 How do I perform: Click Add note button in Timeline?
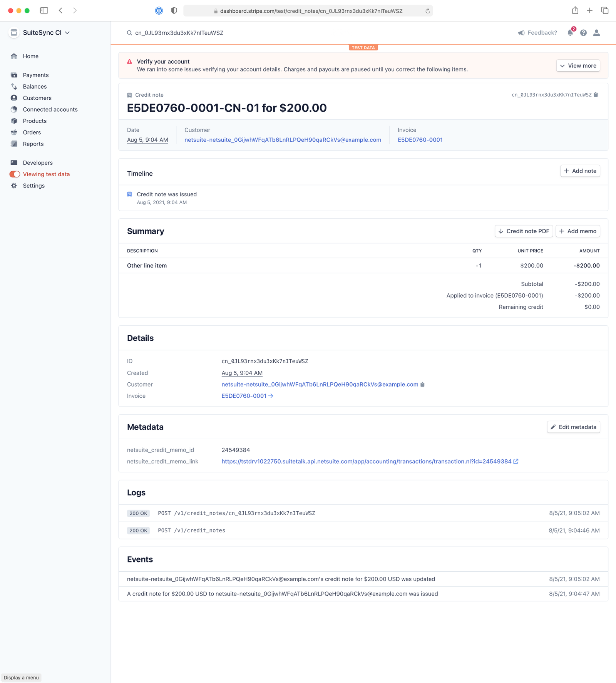click(x=580, y=171)
